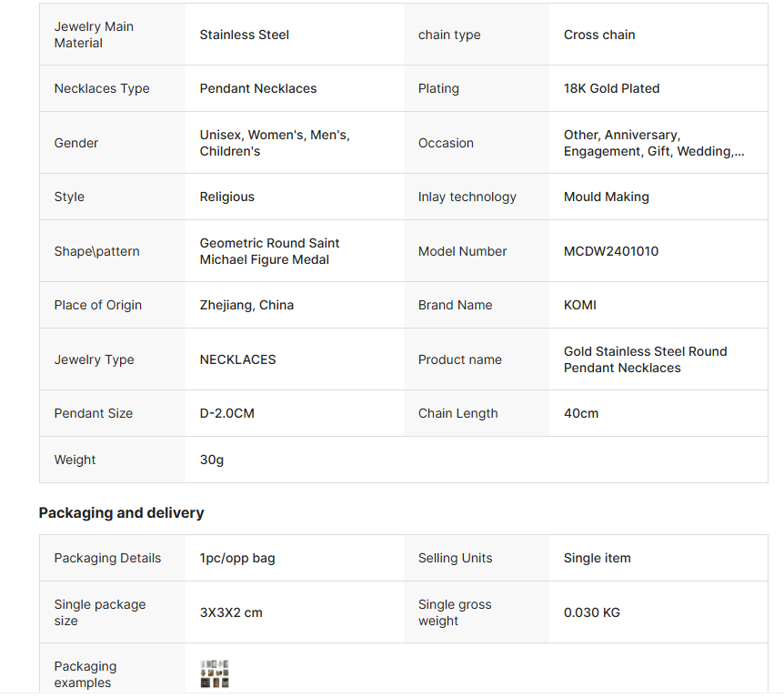Select the Stainless Steel material value
784x698 pixels.
[x=245, y=35]
